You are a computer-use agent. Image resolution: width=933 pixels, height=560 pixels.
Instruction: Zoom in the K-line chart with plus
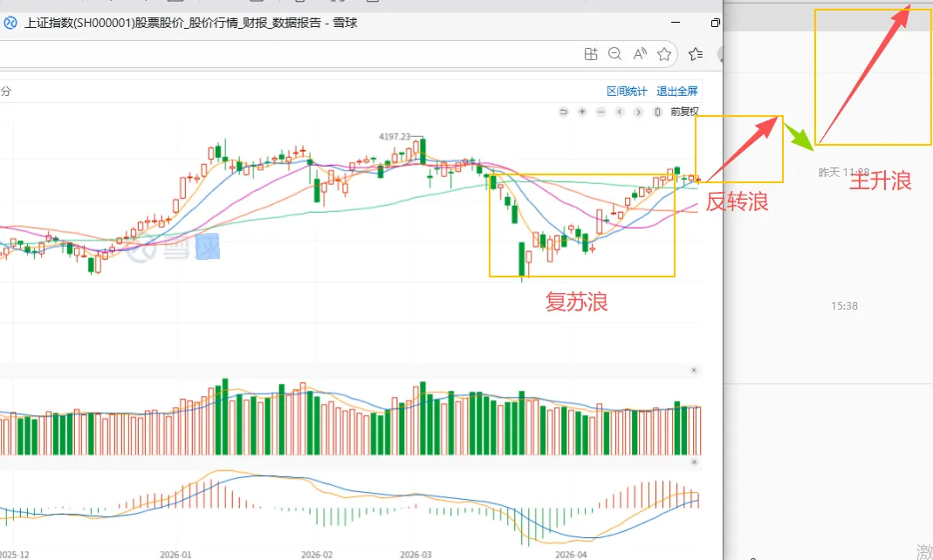582,112
